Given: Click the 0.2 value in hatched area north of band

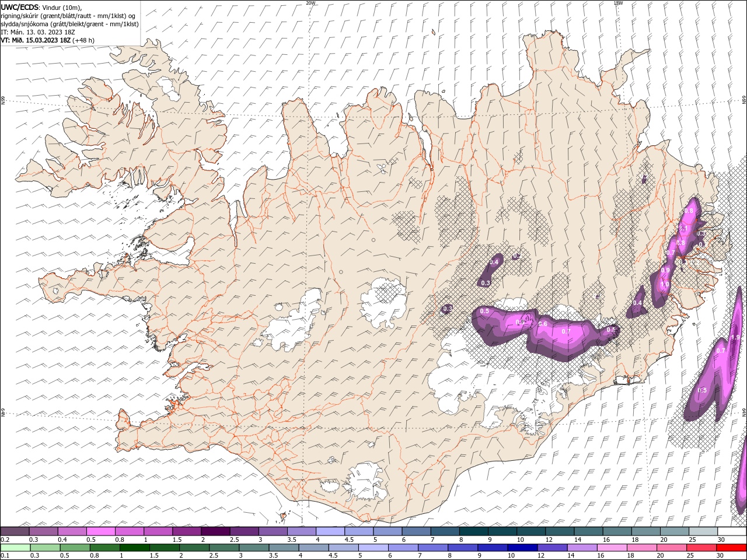Looking at the screenshot, I should 516,256.
